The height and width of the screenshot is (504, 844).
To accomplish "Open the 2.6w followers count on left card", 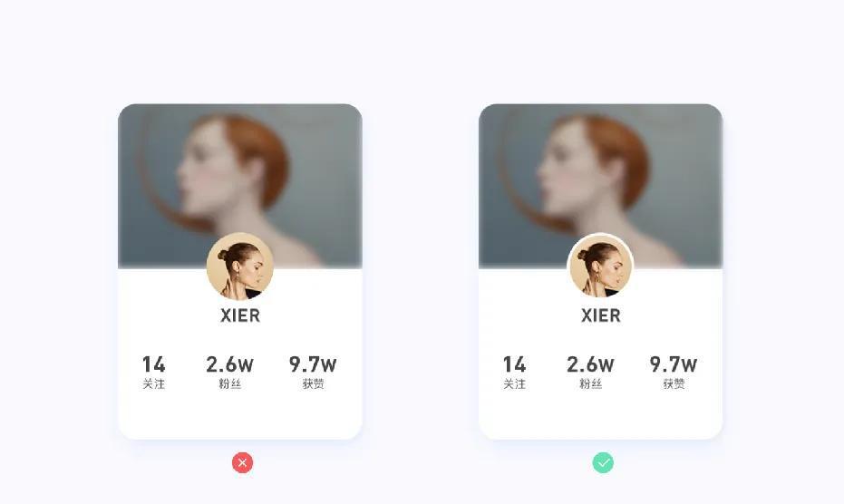I will [x=229, y=364].
